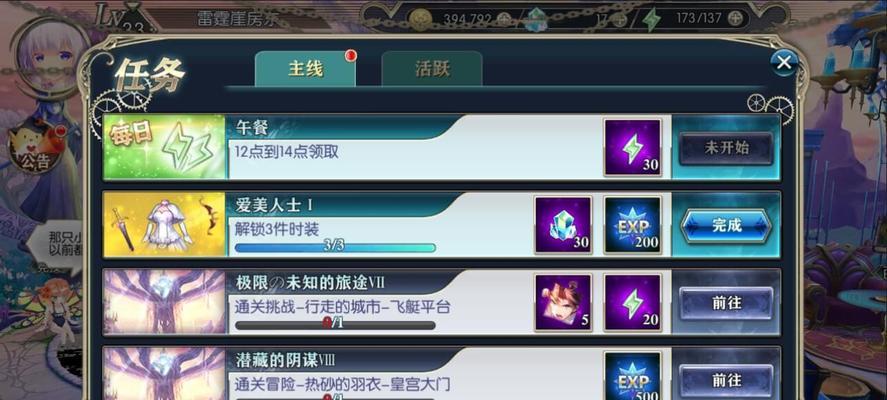This screenshot has width=887, height=400.
Task: Add stamina with plus next to 173/137
Action: pos(734,19)
